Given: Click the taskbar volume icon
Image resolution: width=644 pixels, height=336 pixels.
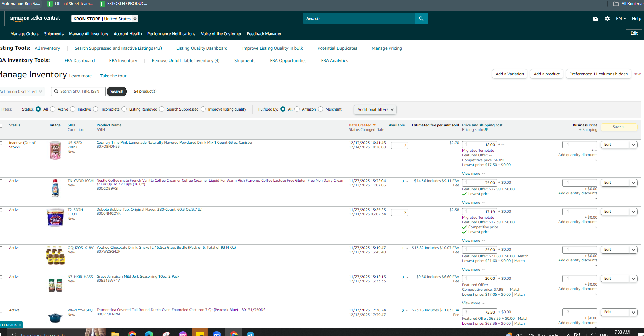Looking at the screenshot, I should [593, 334].
